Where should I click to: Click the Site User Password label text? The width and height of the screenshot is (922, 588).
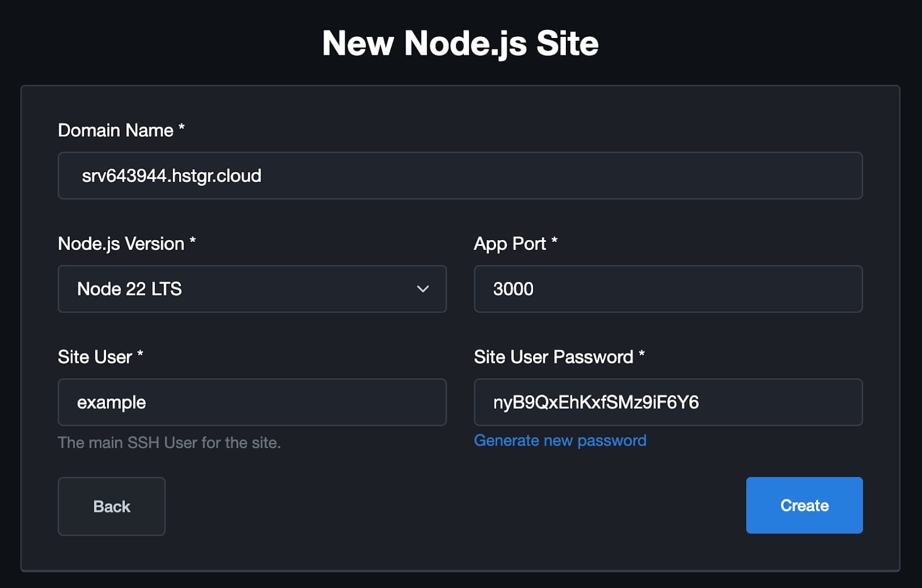553,357
